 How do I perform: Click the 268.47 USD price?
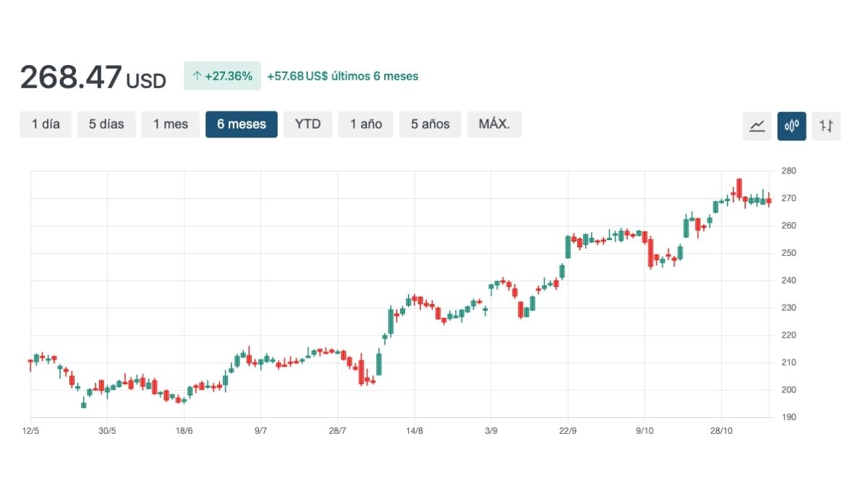coord(93,77)
